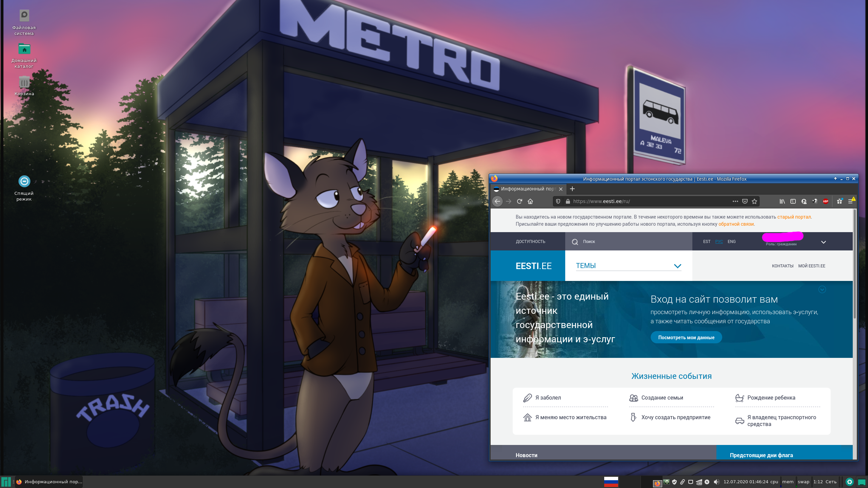This screenshot has height=488, width=868.
Task: Click the page vertical scrollbar
Action: pyautogui.click(x=855, y=264)
